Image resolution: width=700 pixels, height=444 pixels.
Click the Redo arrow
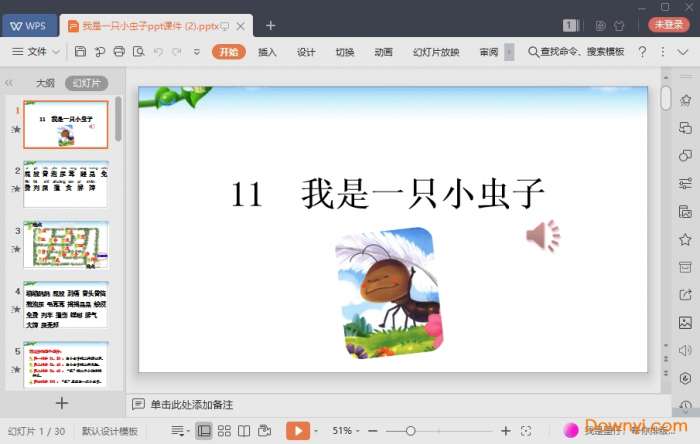coord(177,52)
